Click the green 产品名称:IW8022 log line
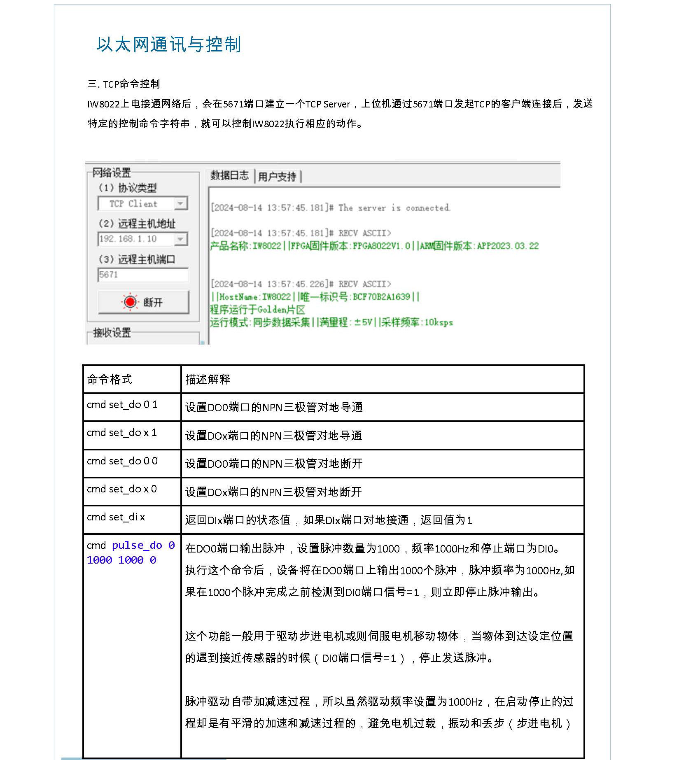This screenshot has width=700, height=760. click(374, 246)
